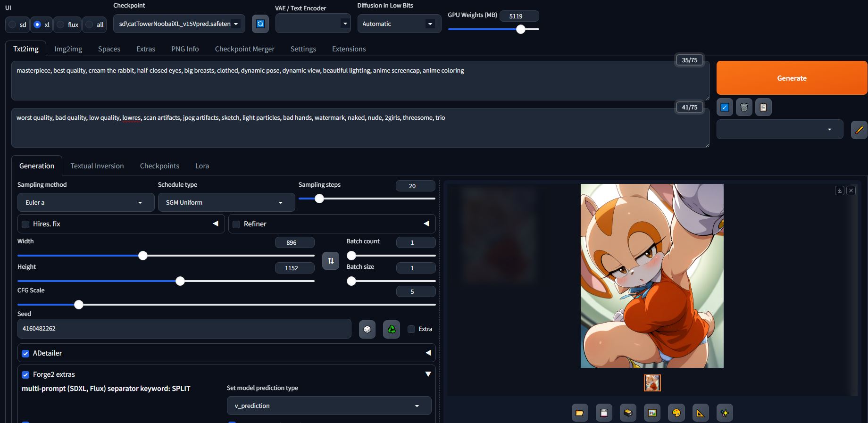Click the Height slider handle
Screen dimensions: 868x423
[x=180, y=281]
